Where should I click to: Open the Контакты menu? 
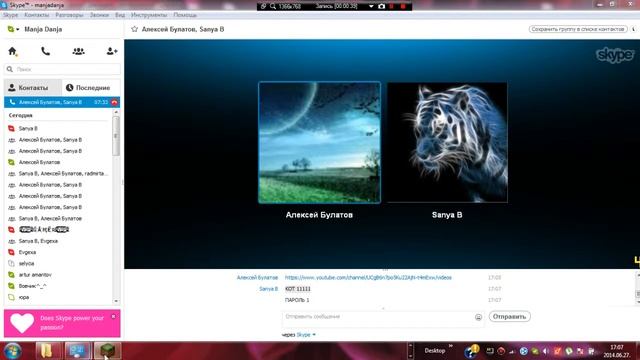tap(37, 15)
